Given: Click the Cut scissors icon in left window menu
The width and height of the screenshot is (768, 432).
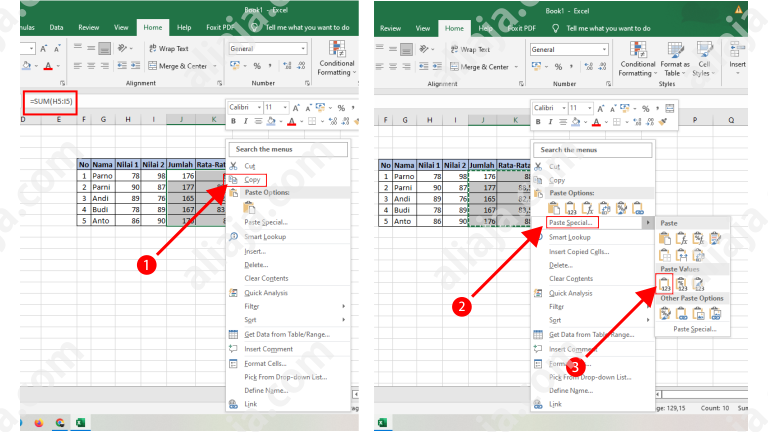Looking at the screenshot, I should (234, 166).
